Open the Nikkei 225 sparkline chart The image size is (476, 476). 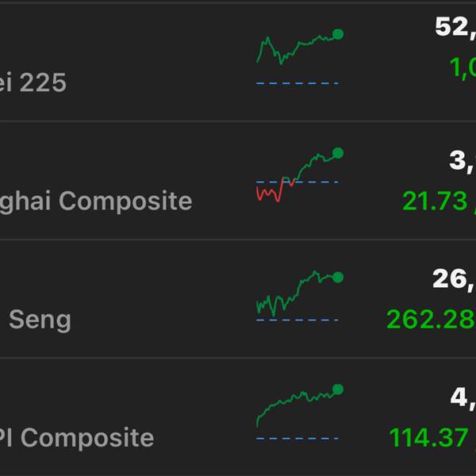[297, 56]
